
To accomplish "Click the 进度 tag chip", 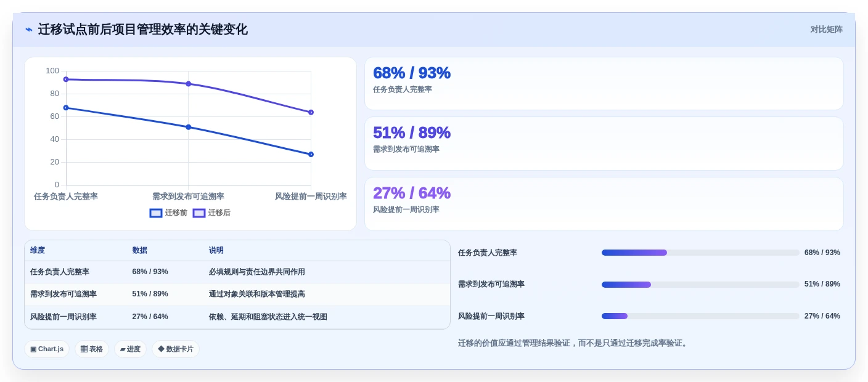I will click(130, 349).
